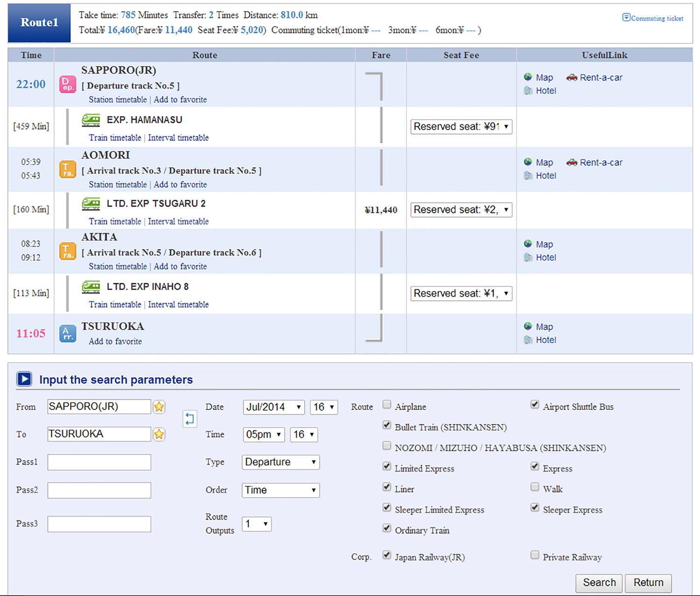700x596 pixels.
Task: Add TSURUOKA to favorite
Action: click(x=115, y=341)
